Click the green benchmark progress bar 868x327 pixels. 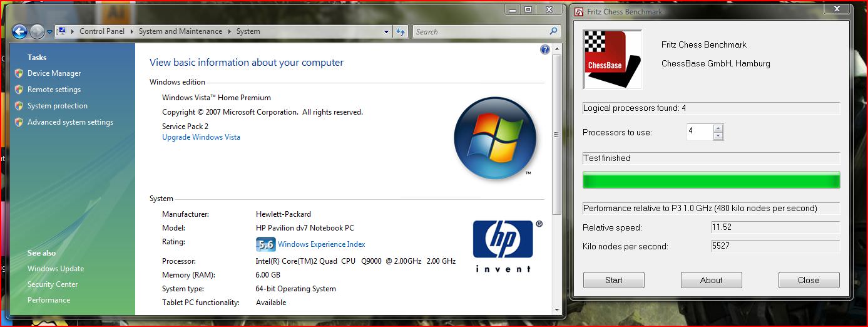tap(711, 180)
